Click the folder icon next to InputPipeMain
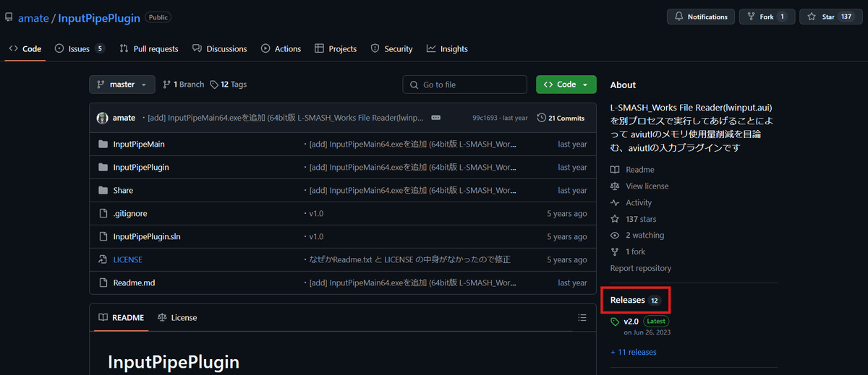This screenshot has height=375, width=868. coord(103,145)
